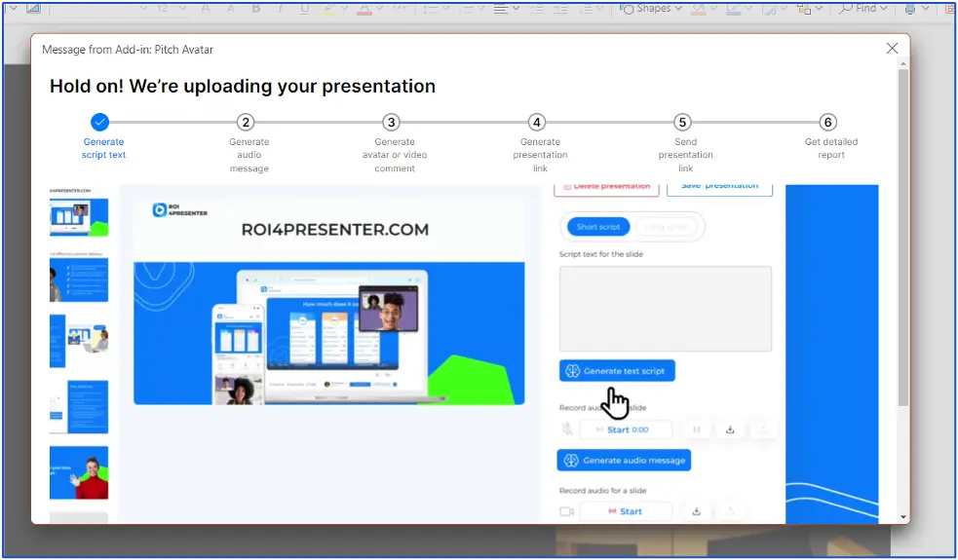
Task: Download the recorded audio for the slide
Action: (729, 429)
